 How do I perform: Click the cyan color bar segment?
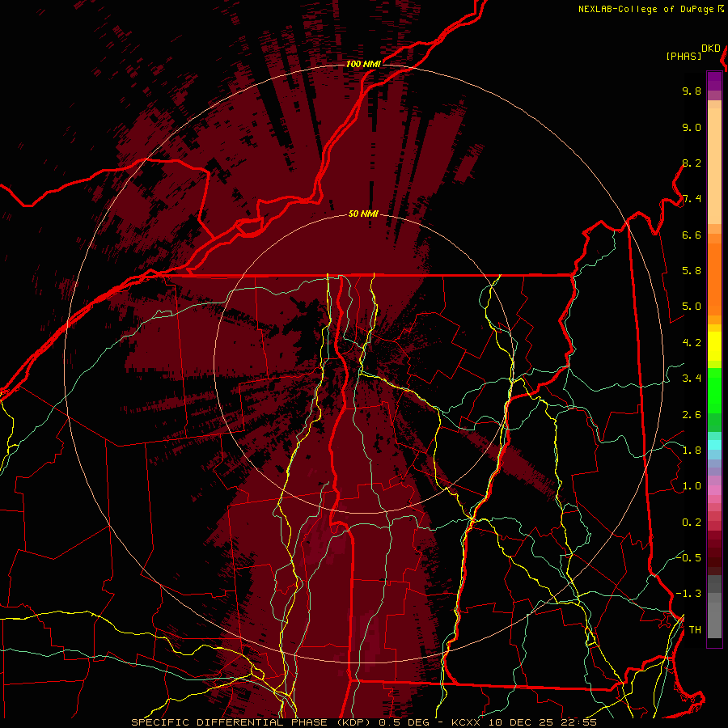click(x=714, y=445)
